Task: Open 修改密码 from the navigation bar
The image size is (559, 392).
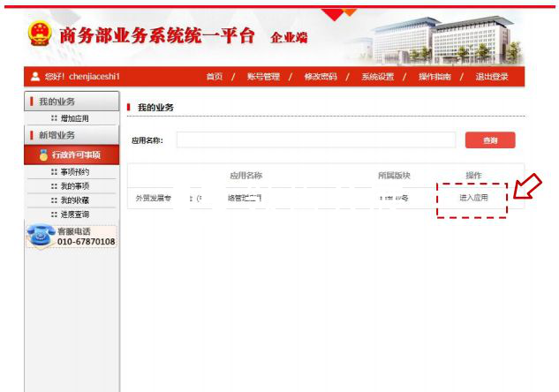Action: (x=320, y=77)
